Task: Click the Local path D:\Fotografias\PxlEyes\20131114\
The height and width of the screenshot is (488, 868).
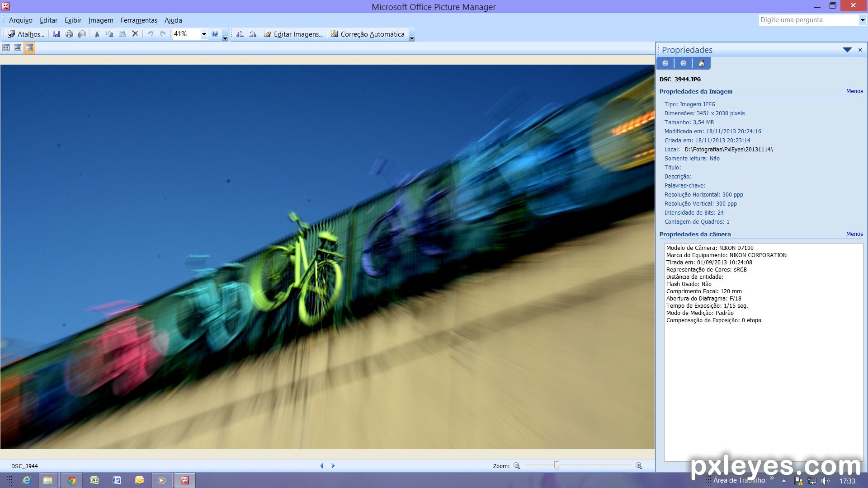Action: pyautogui.click(x=729, y=150)
